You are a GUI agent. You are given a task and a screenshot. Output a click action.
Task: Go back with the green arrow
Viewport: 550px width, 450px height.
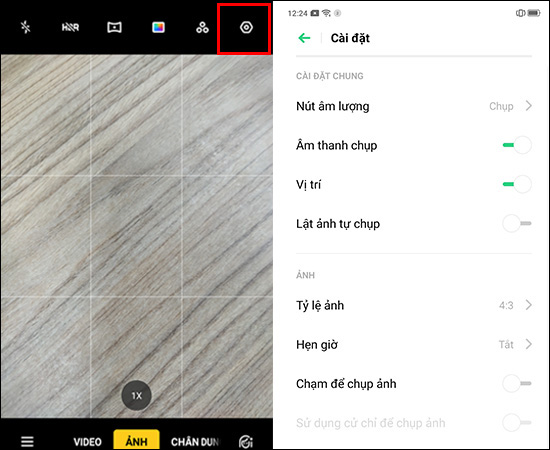coord(304,38)
